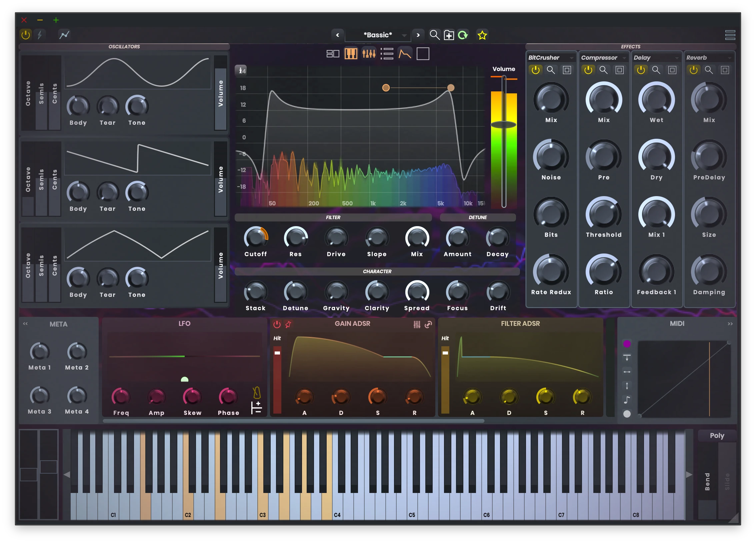Click the Delay expand square icon
The image size is (756, 543).
[x=672, y=70]
